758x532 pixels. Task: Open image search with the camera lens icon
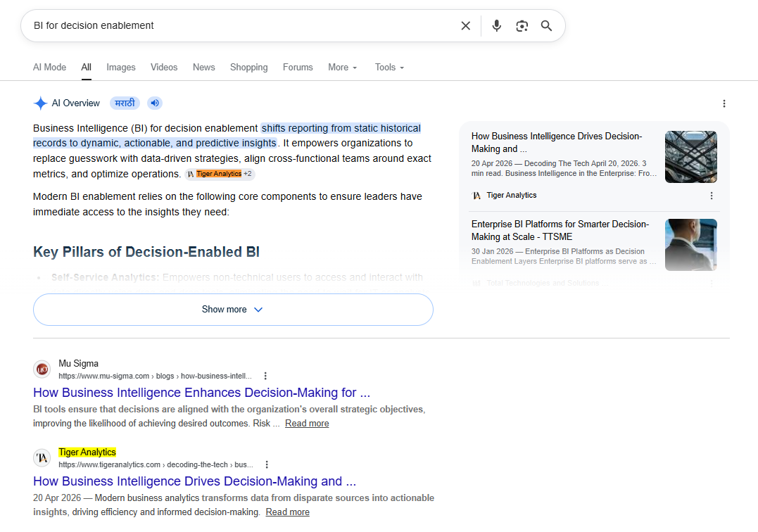pyautogui.click(x=522, y=25)
